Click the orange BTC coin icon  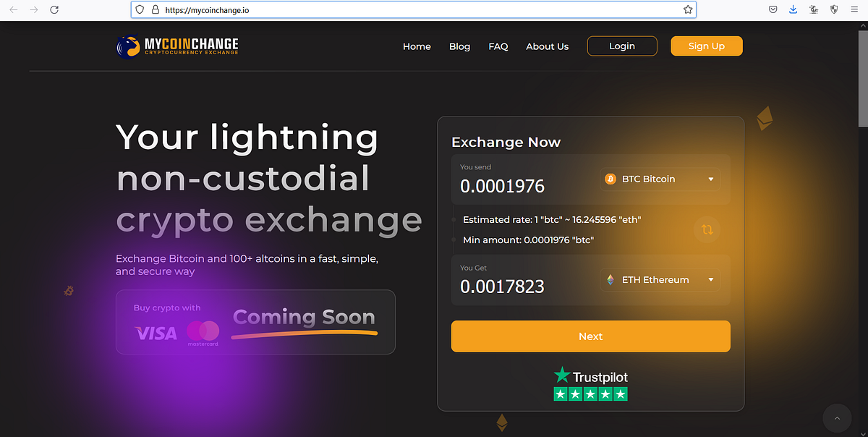click(x=611, y=179)
